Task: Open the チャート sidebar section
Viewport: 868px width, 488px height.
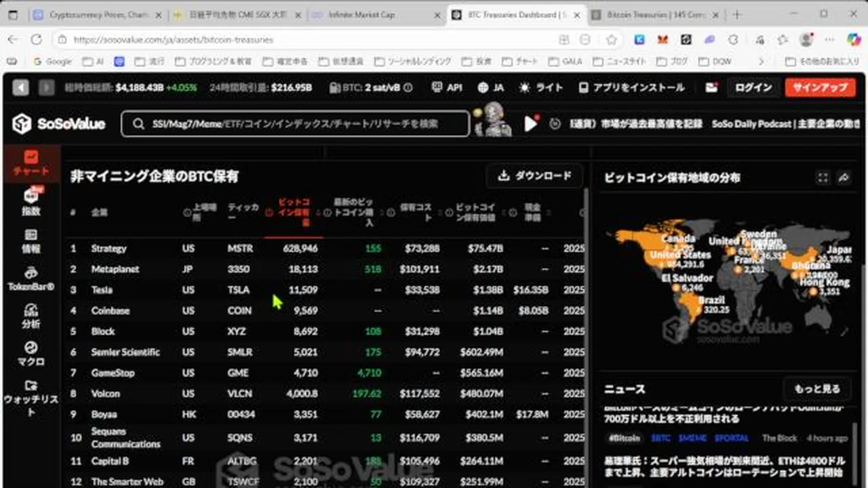Action: pos(31,163)
